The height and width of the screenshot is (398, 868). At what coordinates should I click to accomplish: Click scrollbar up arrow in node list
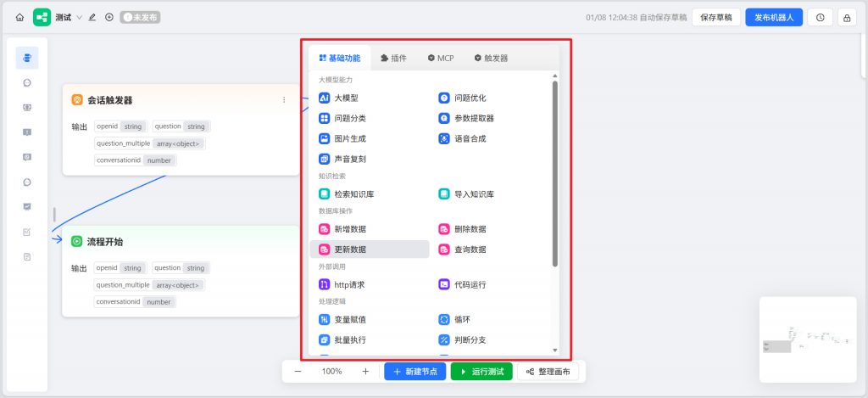[555, 76]
